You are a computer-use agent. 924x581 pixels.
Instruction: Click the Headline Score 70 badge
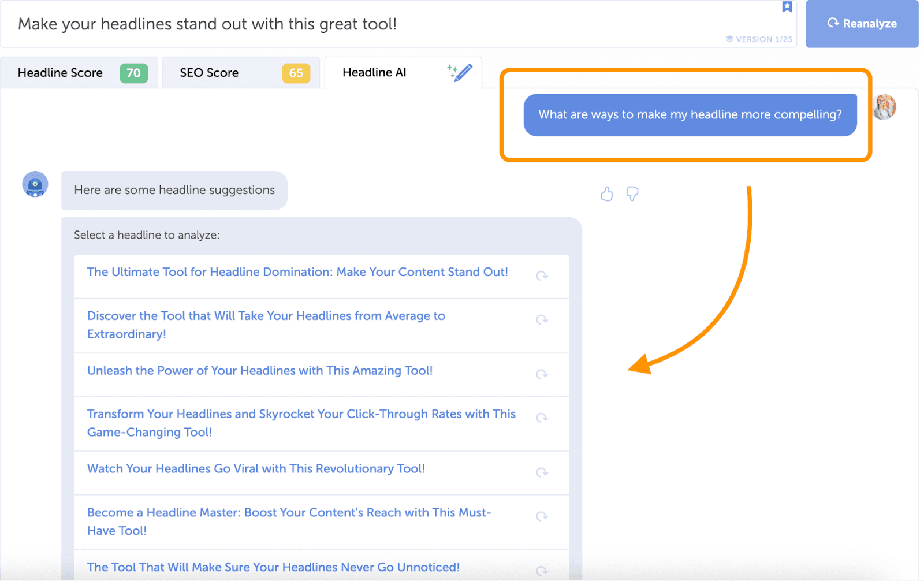pos(133,73)
